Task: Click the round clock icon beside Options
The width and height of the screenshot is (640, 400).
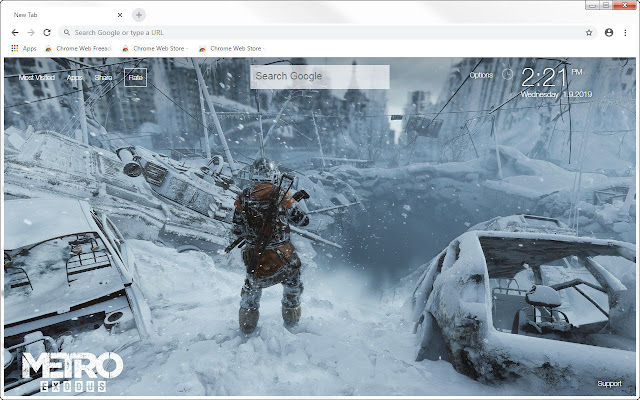Action: [x=507, y=74]
